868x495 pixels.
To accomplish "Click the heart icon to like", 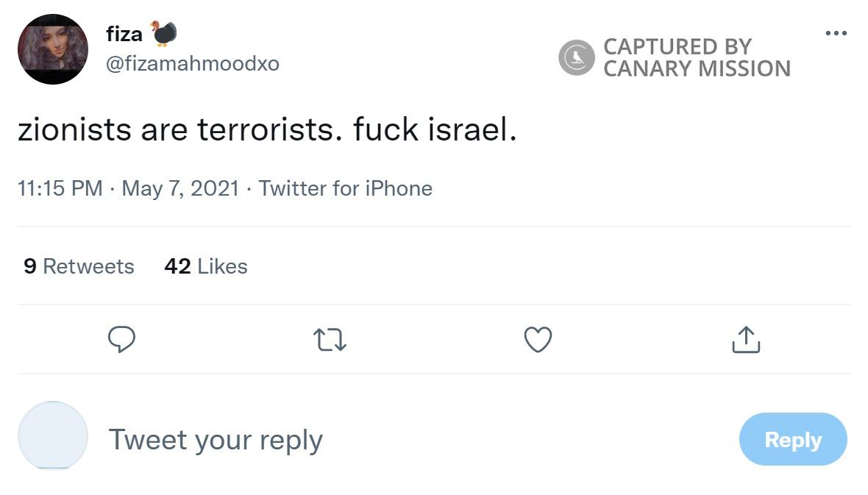I will pos(538,339).
